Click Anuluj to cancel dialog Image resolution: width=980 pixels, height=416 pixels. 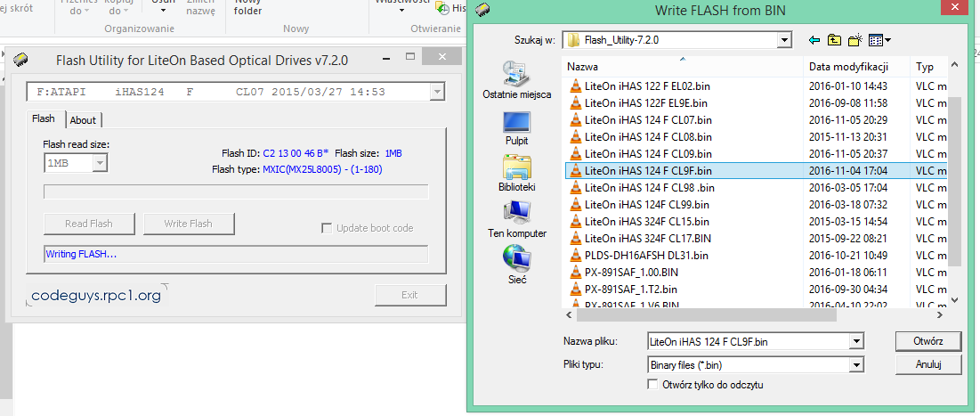click(927, 363)
